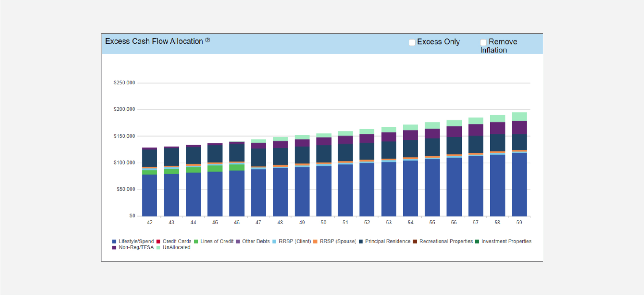Click the Excess Cash Flow Allocation title
The image size is (644, 295).
154,41
